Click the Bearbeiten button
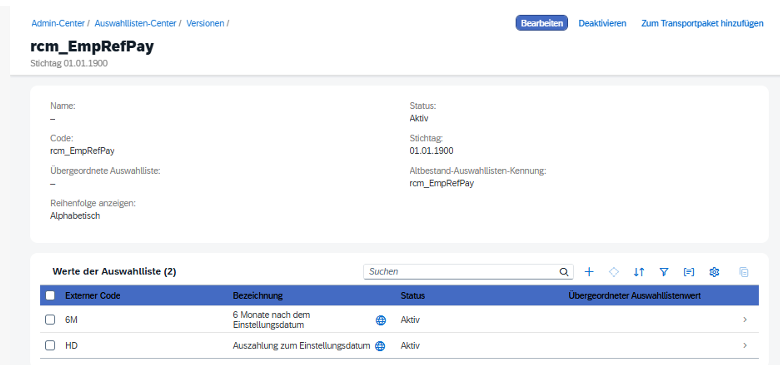 [542, 23]
